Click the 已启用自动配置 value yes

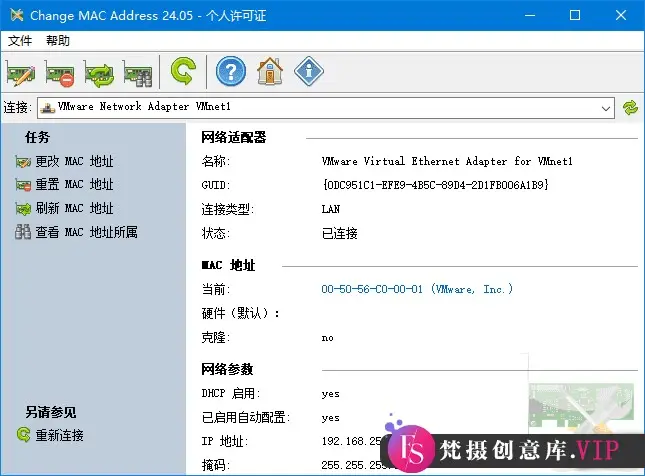click(x=330, y=418)
